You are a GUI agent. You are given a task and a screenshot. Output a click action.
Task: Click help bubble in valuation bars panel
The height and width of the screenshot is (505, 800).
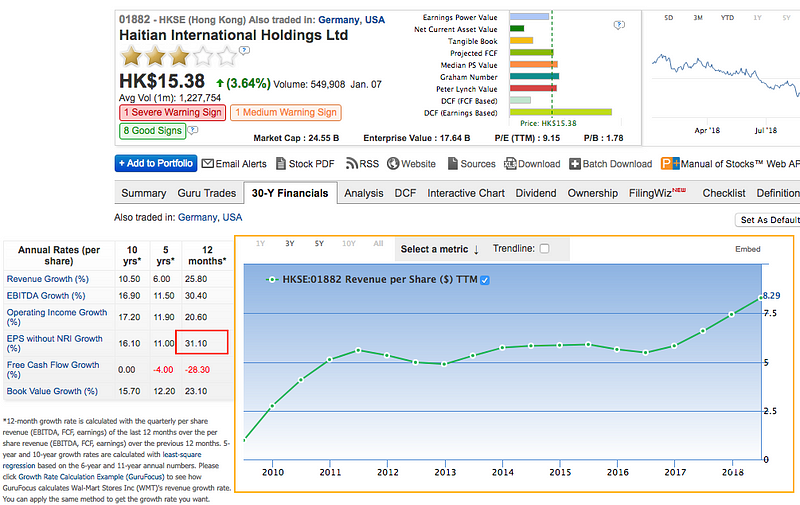(x=619, y=24)
